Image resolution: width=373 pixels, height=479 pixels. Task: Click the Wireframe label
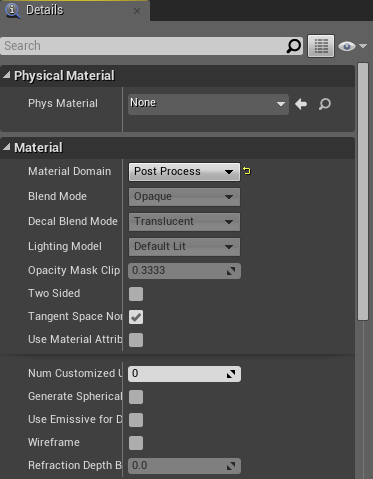point(54,442)
